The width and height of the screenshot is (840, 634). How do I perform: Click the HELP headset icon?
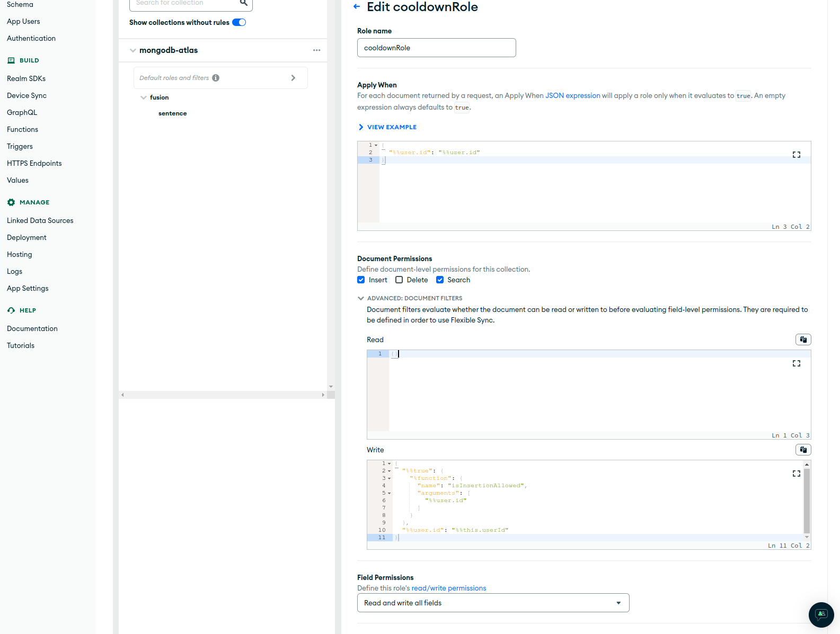[11, 310]
